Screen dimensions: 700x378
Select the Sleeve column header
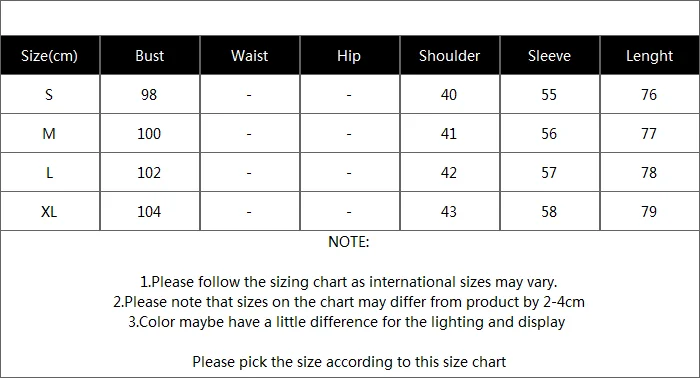click(550, 55)
